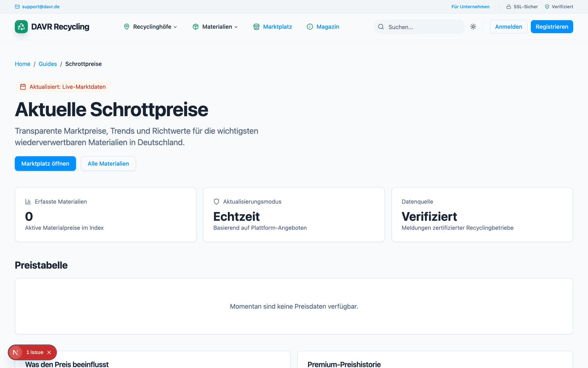Click the Erfasste Materialien value 0
The height and width of the screenshot is (368, 588).
click(29, 216)
